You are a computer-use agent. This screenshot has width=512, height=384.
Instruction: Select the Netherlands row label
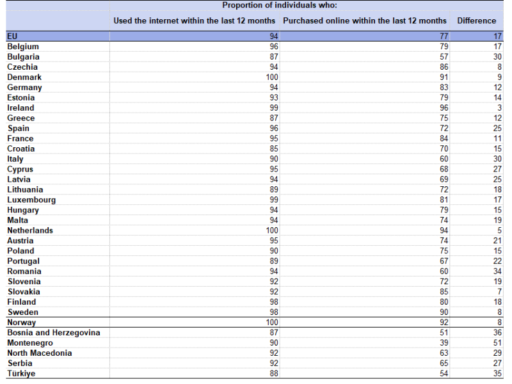30,230
